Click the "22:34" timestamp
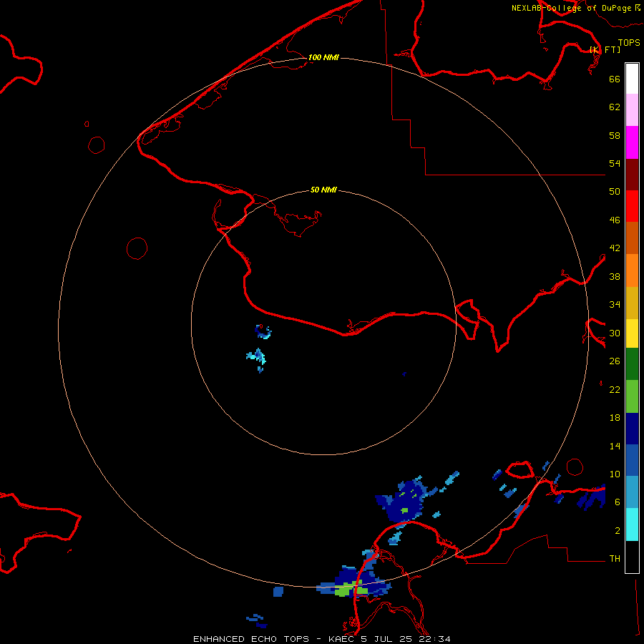The height and width of the screenshot is (644, 644). pyautogui.click(x=434, y=639)
